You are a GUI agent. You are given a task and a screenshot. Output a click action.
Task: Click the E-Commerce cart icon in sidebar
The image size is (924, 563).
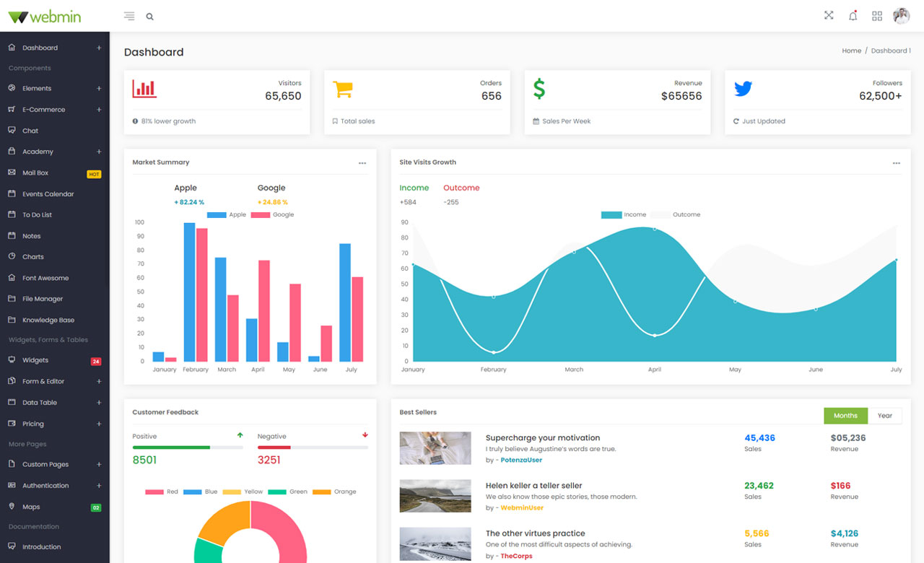[x=12, y=109]
